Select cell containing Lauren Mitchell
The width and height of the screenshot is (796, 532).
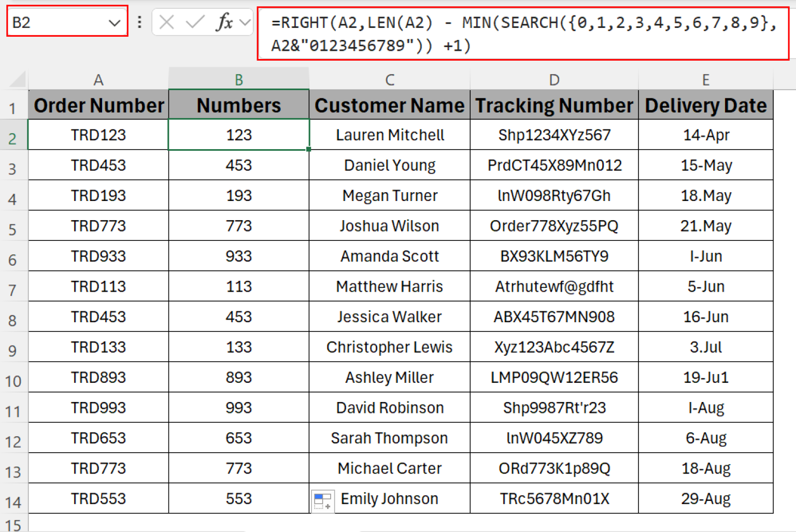click(x=390, y=135)
